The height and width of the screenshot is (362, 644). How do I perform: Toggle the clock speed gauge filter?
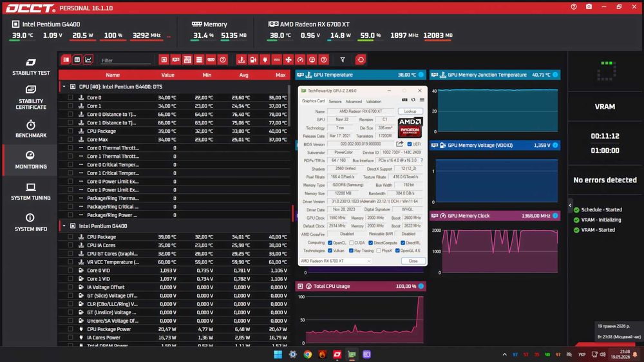pos(300,60)
